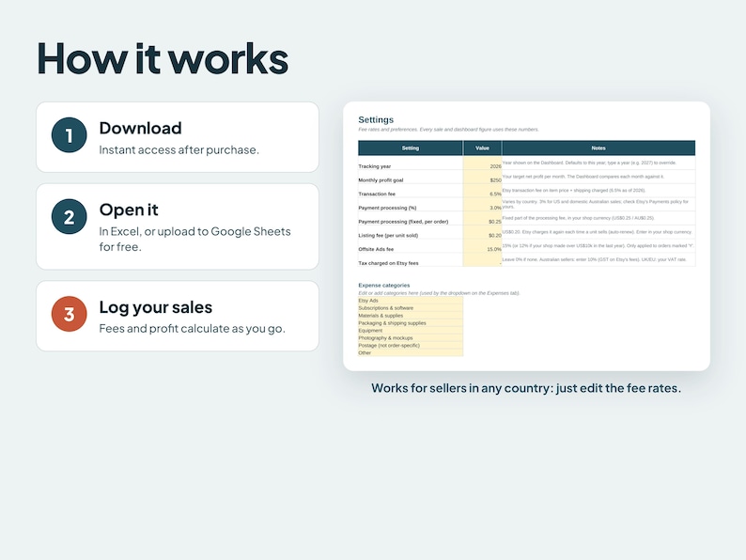The width and height of the screenshot is (746, 560).
Task: Click the Setting column header
Action: [410, 148]
